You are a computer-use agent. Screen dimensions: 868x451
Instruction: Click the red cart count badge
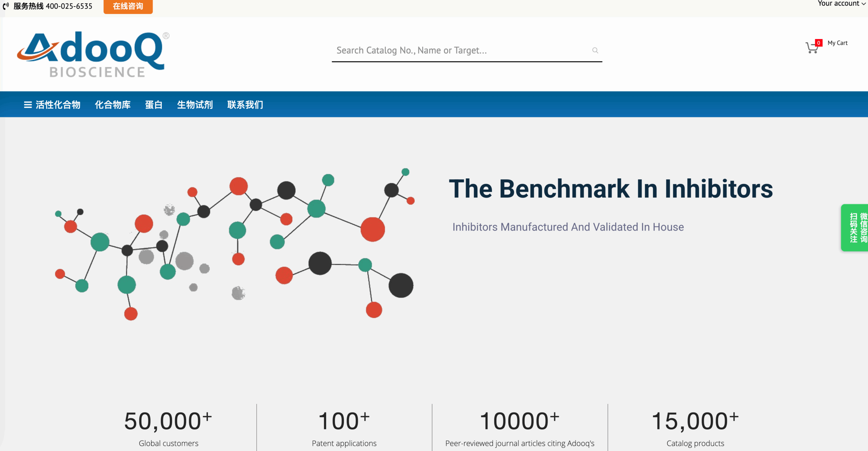point(818,43)
